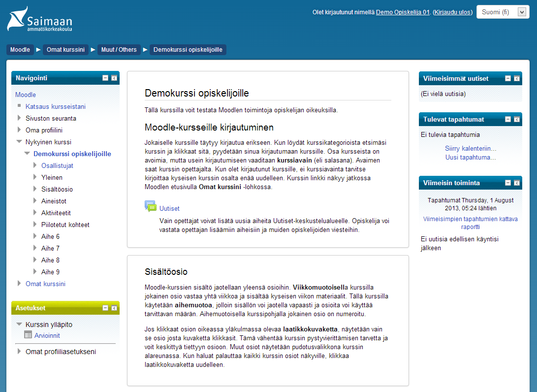Dock the Viimeisimmät uutiset block
The width and height of the screenshot is (537, 392).
pyautogui.click(x=517, y=78)
